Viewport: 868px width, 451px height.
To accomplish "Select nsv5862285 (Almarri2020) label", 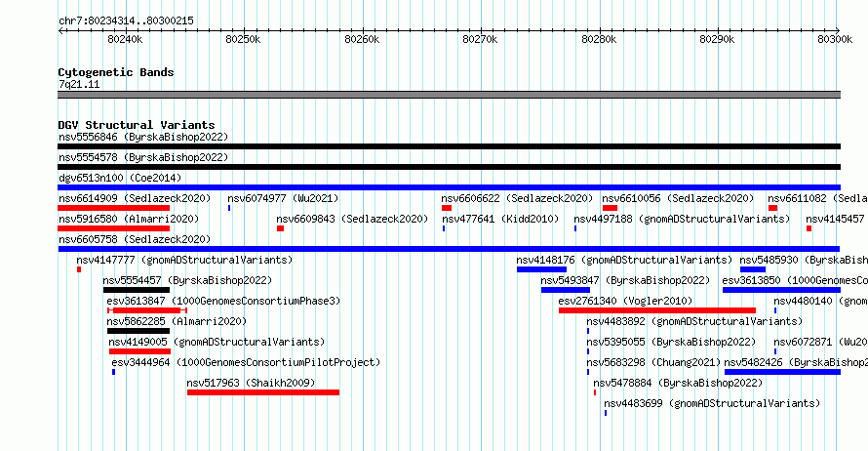I will (x=177, y=321).
